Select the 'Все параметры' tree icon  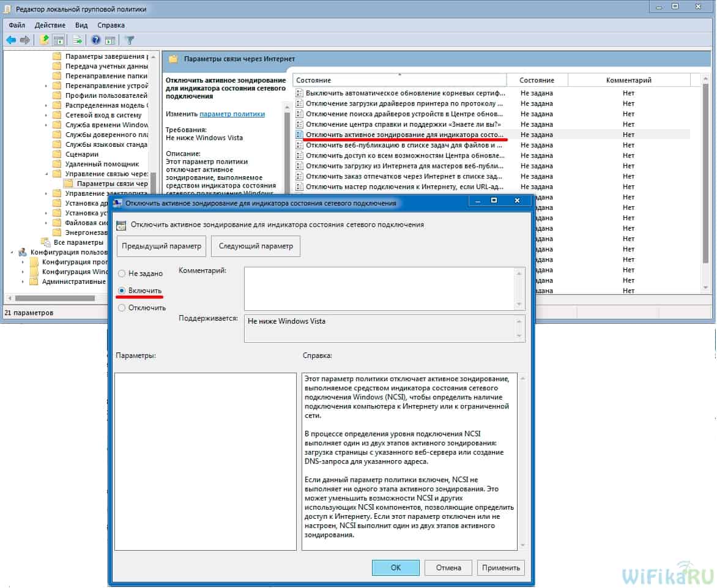[x=45, y=242]
